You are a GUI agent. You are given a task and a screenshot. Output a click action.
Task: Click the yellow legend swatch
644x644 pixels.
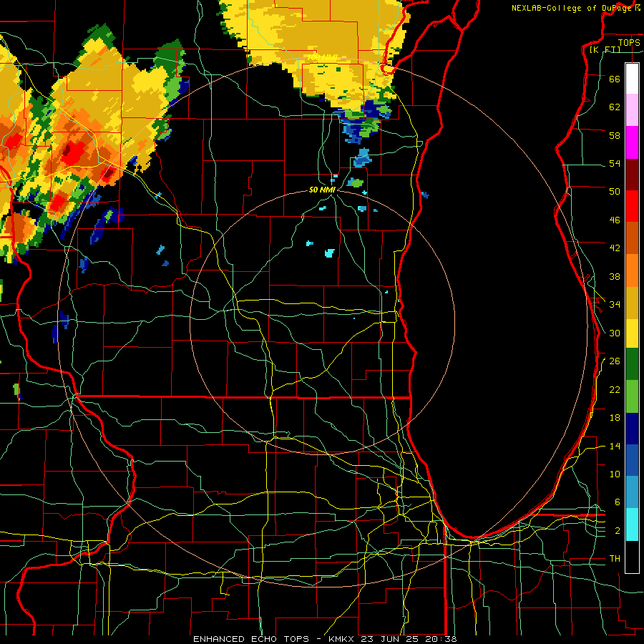coord(632,333)
